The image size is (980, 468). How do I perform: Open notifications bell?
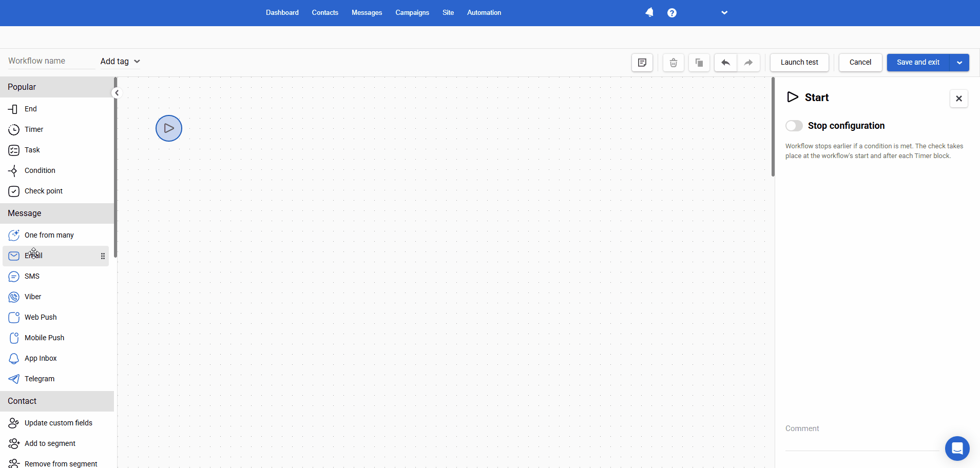(649, 12)
